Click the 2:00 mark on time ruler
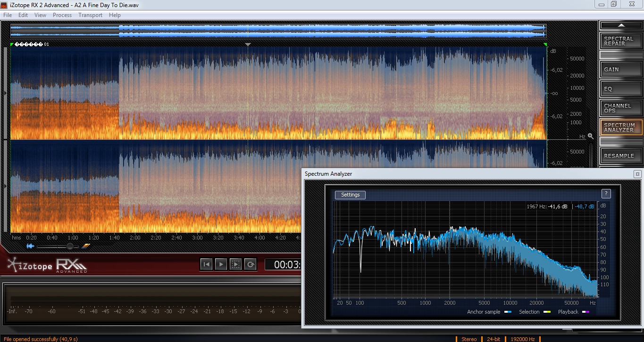The height and width of the screenshot is (342, 644). click(135, 238)
